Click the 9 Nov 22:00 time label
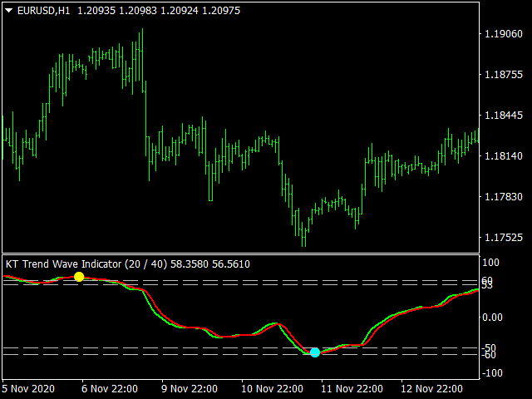The width and height of the screenshot is (532, 399). click(x=190, y=388)
